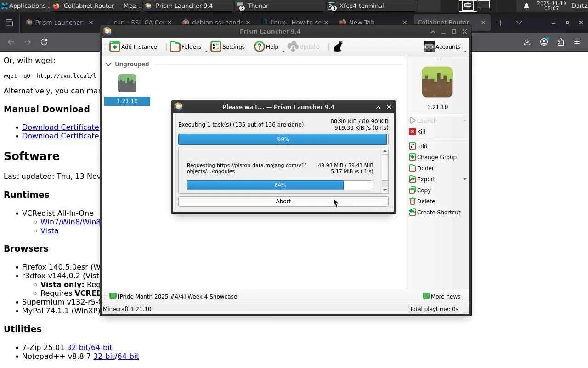The width and height of the screenshot is (588, 368).
Task: Roll up the Please wait dialog
Action: pyautogui.click(x=378, y=107)
